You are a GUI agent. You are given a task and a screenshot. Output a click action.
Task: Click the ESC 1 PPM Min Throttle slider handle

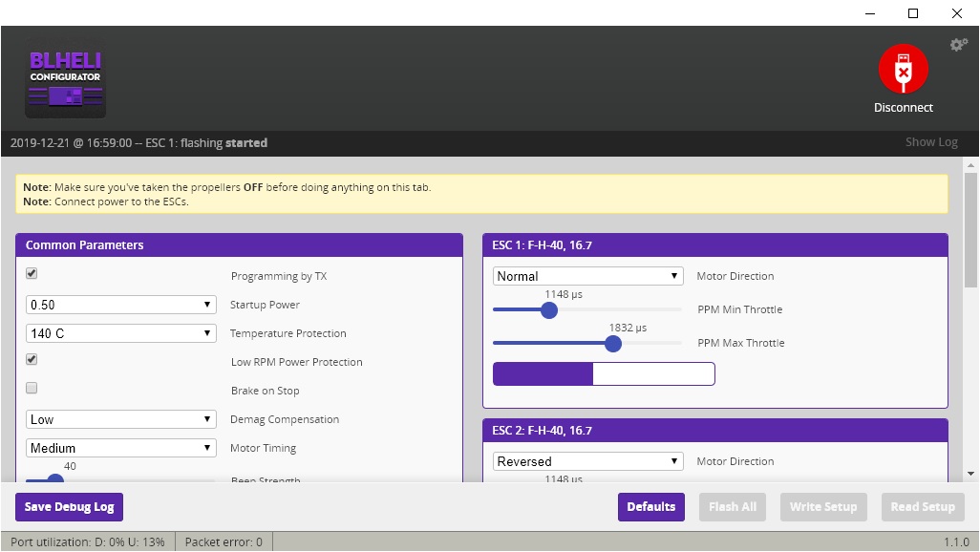coord(549,310)
